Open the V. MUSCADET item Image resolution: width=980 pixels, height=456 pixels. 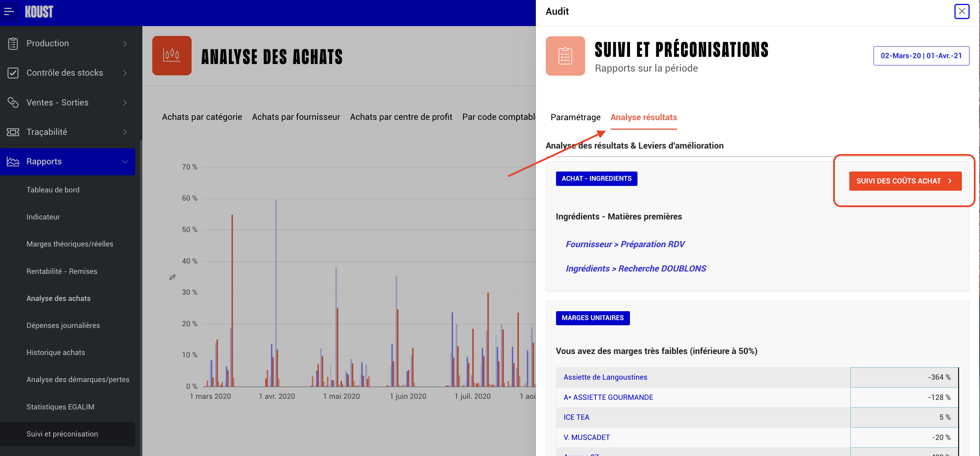click(586, 437)
